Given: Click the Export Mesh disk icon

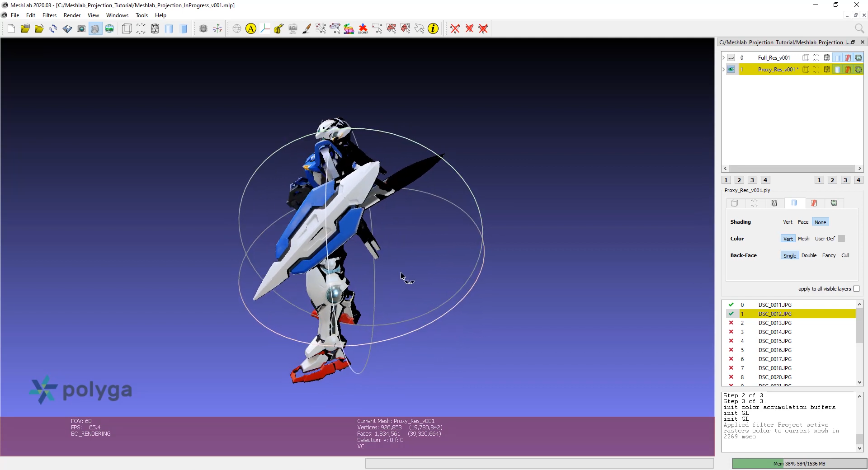Looking at the screenshot, I should (x=67, y=29).
